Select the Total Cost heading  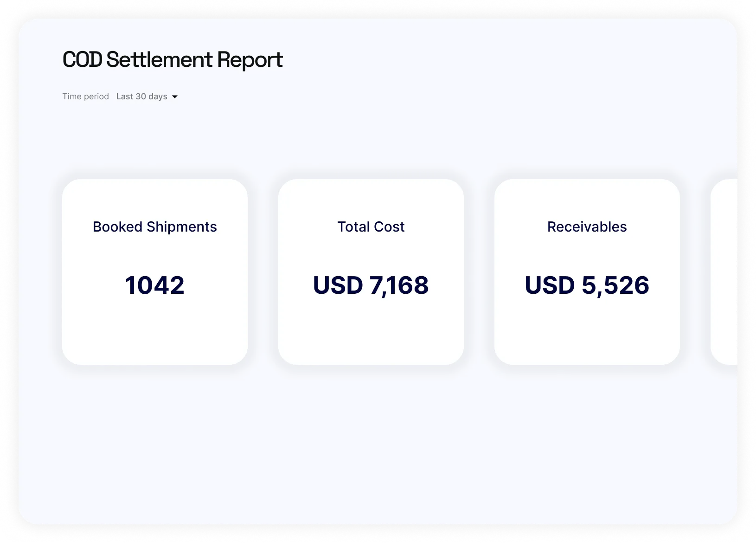coord(371,226)
